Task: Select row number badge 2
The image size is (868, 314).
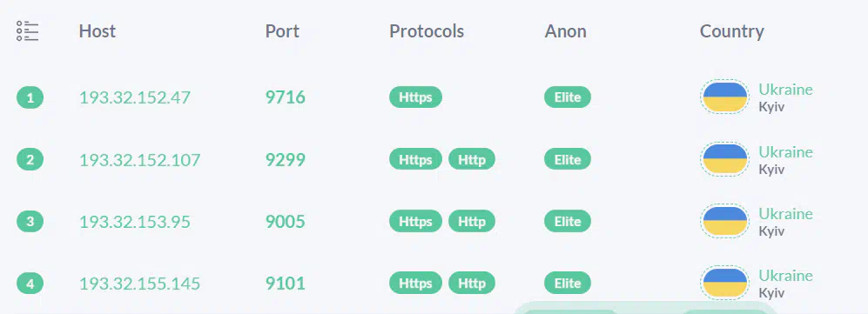Action: (x=30, y=160)
